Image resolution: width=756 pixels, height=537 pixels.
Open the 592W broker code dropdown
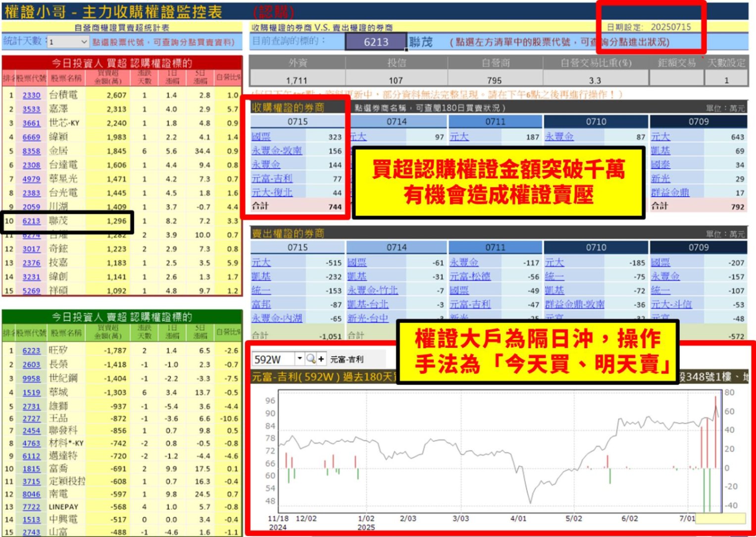pyautogui.click(x=300, y=359)
